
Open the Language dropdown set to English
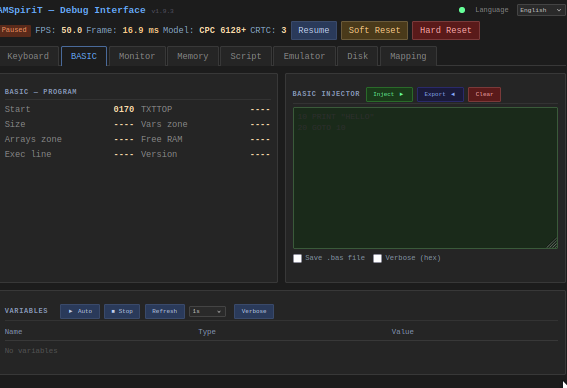pos(541,10)
